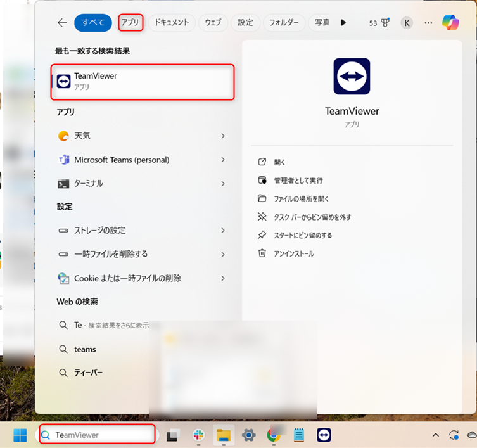Click the ターミナル terminal icon
The height and width of the screenshot is (448, 477).
(x=63, y=184)
